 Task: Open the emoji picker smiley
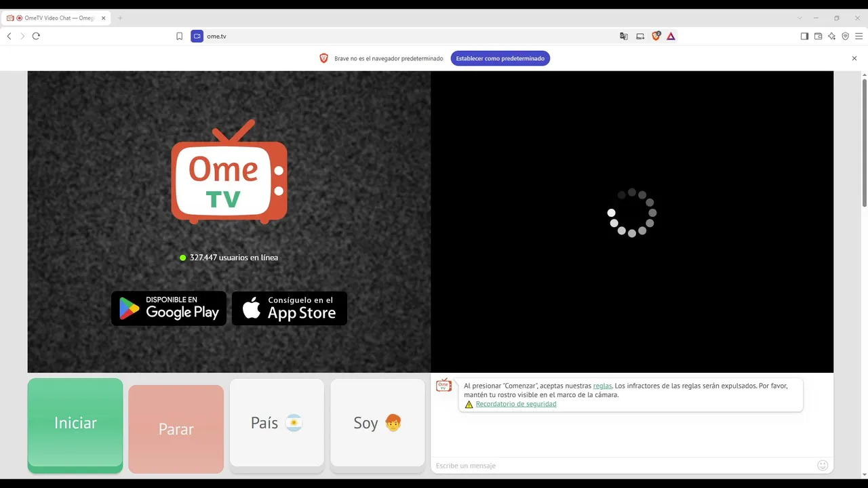tap(823, 466)
